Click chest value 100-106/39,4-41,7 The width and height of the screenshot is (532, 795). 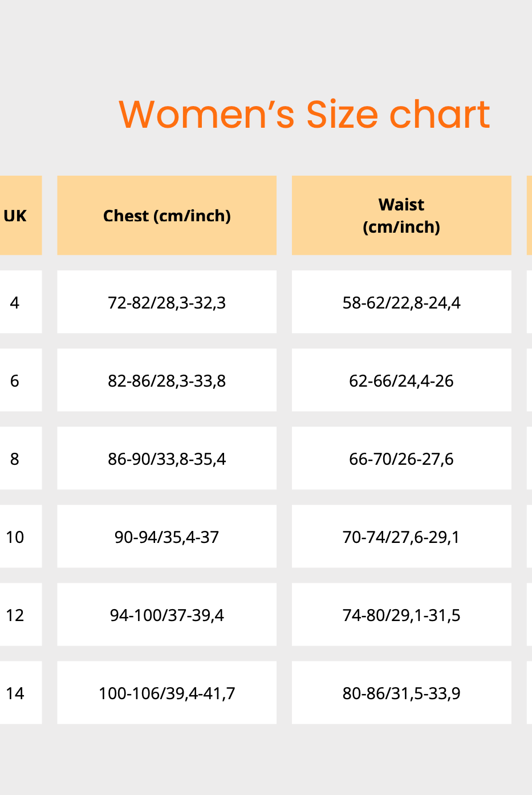(x=166, y=693)
